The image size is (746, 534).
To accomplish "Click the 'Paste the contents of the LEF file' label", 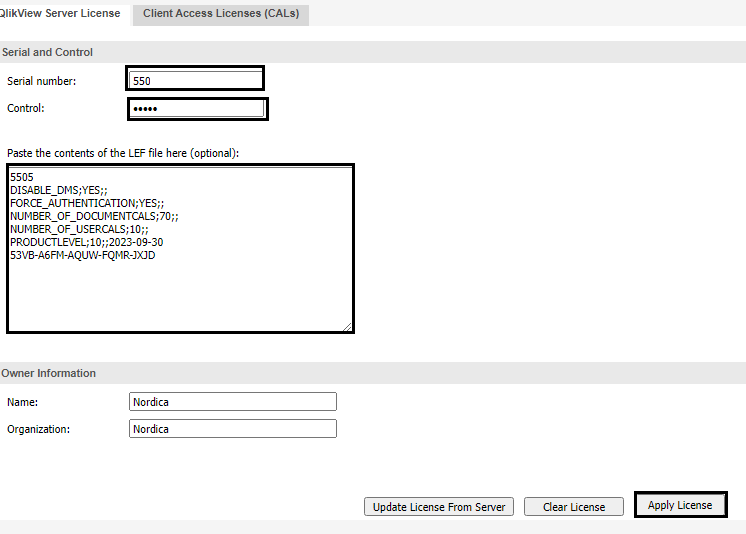I will [123, 153].
